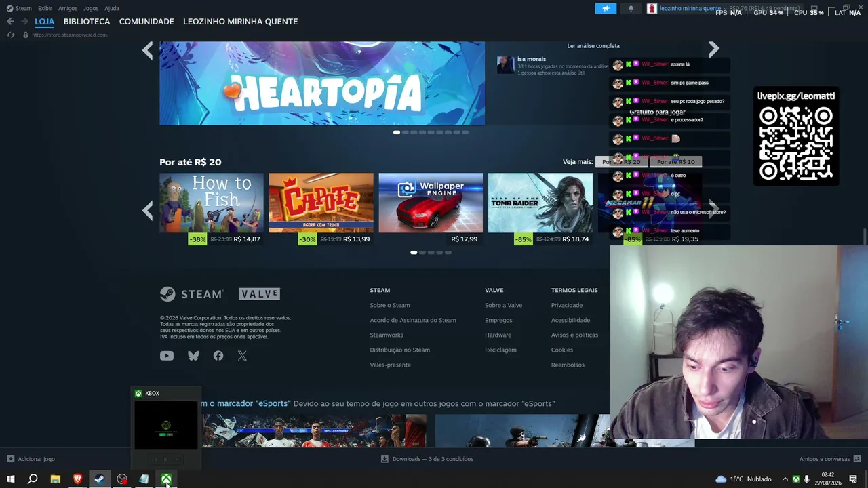Open the Jogos menu
This screenshot has width=868, height=488.
click(91, 8)
